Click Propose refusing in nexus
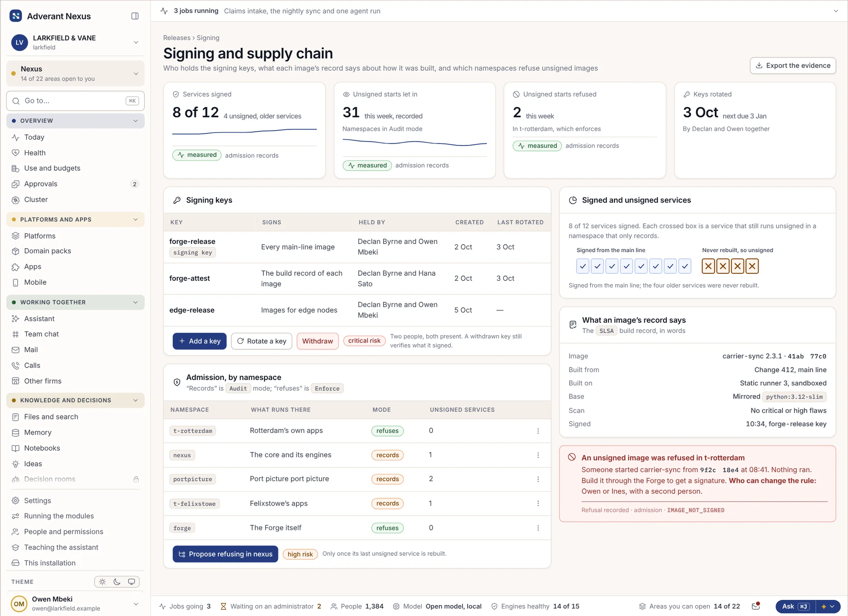This screenshot has width=848, height=616. coord(226,554)
